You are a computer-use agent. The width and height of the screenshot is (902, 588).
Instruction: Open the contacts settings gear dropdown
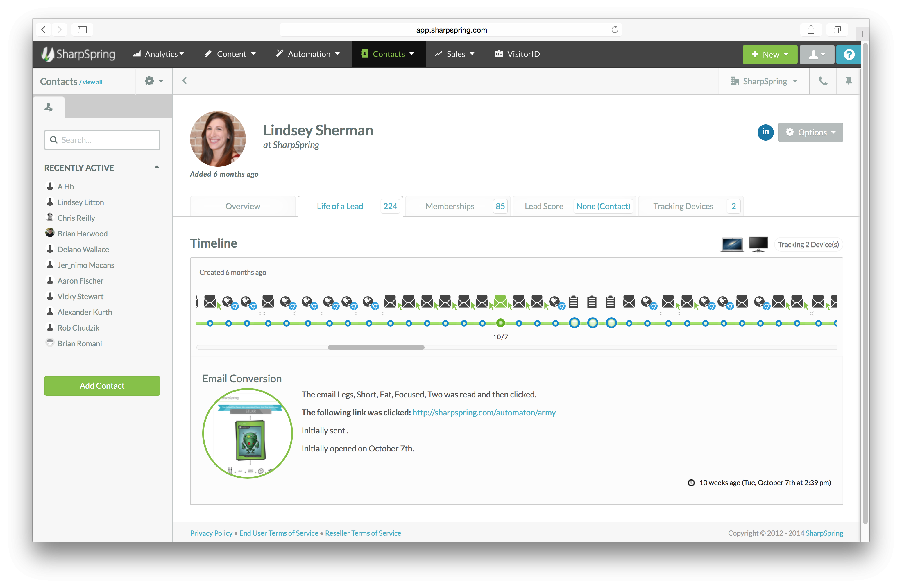pos(153,81)
